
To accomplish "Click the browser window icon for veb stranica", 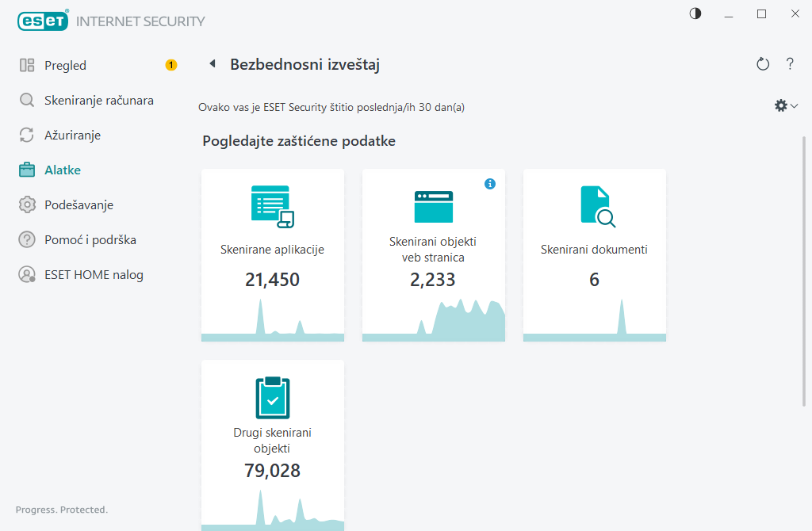I will [x=434, y=207].
